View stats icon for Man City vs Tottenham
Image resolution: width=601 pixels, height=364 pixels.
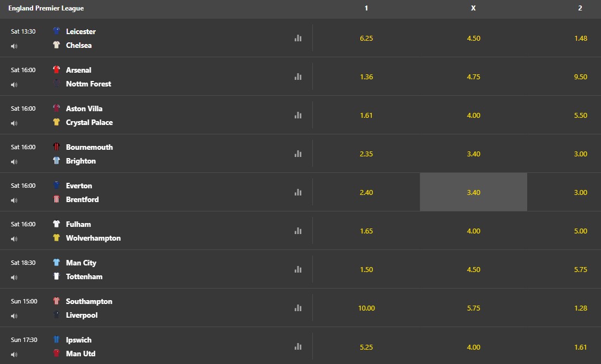pyautogui.click(x=298, y=269)
